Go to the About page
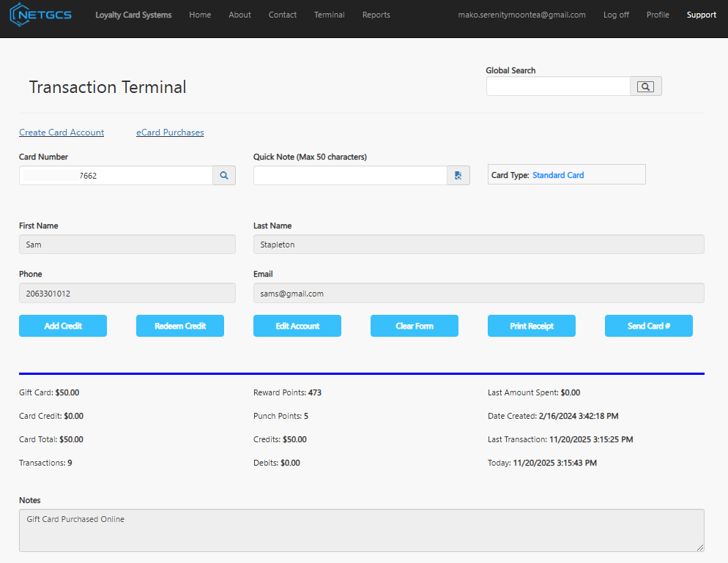Image resolution: width=728 pixels, height=563 pixels. click(239, 15)
